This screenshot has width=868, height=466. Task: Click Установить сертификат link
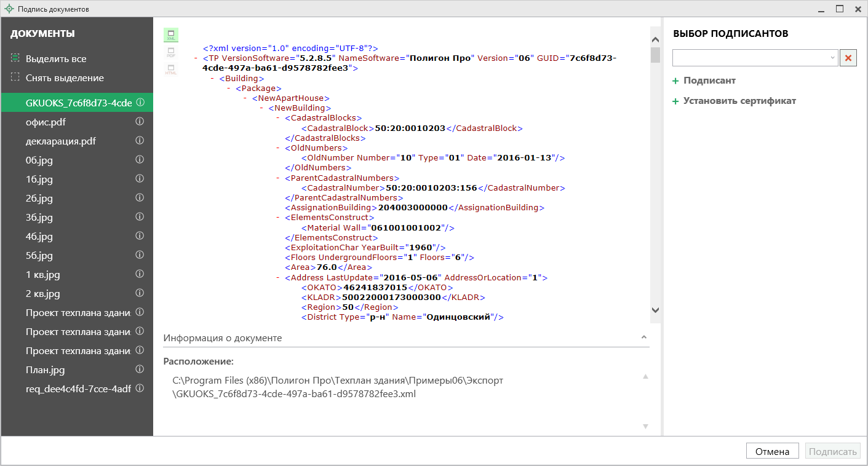[x=739, y=101]
